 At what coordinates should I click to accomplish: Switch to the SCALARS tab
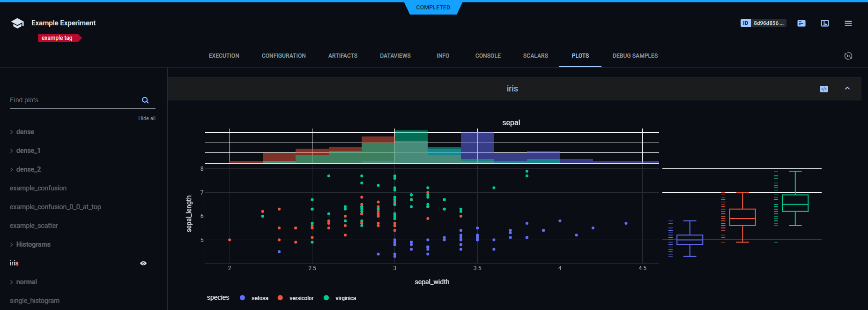[535, 56]
